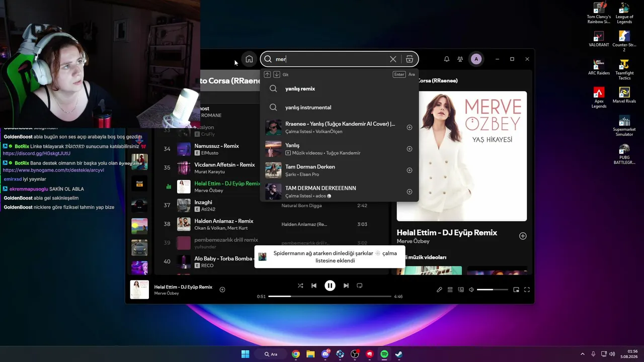The width and height of the screenshot is (644, 362).
Task: Open the play queue icon
Action: coord(450,290)
